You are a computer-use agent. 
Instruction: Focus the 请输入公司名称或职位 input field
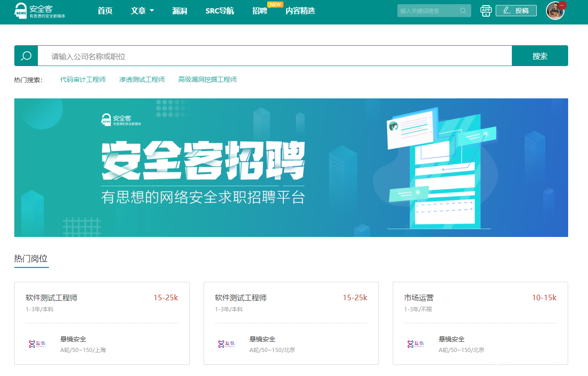tap(275, 56)
